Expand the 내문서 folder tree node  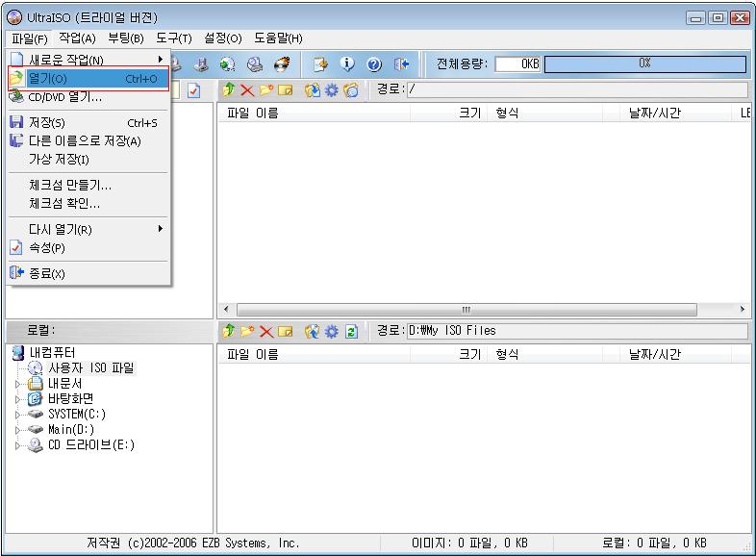click(x=17, y=384)
